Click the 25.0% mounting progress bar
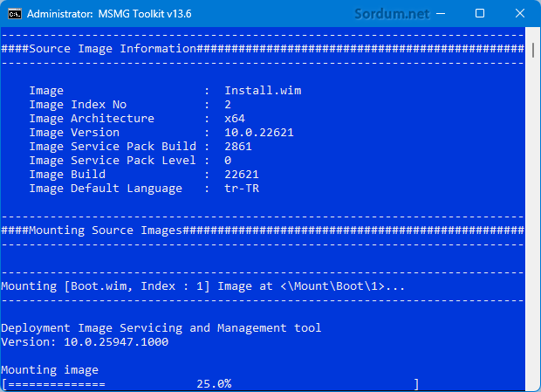This screenshot has height=392, width=541. click(x=210, y=384)
